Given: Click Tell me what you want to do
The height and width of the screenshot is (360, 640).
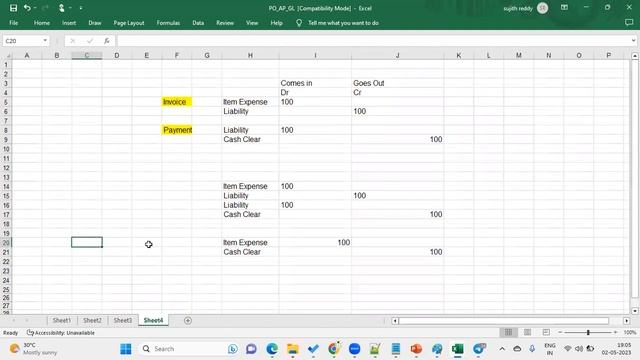Looking at the screenshot, I should (x=343, y=23).
